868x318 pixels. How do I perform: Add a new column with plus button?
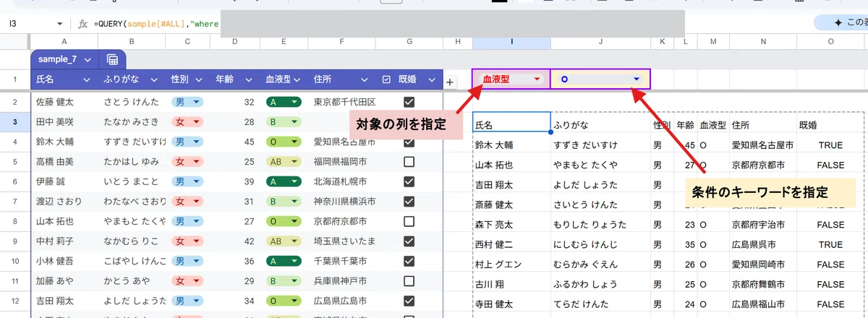click(450, 82)
